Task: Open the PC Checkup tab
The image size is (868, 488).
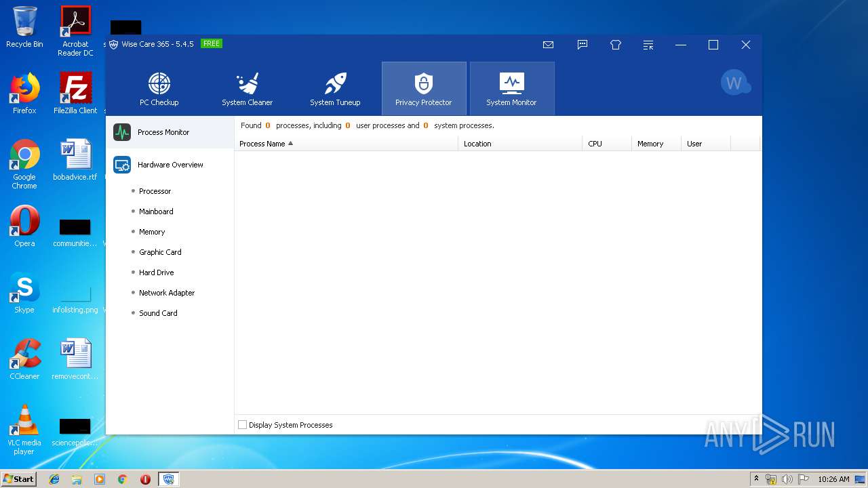Action: tap(159, 89)
